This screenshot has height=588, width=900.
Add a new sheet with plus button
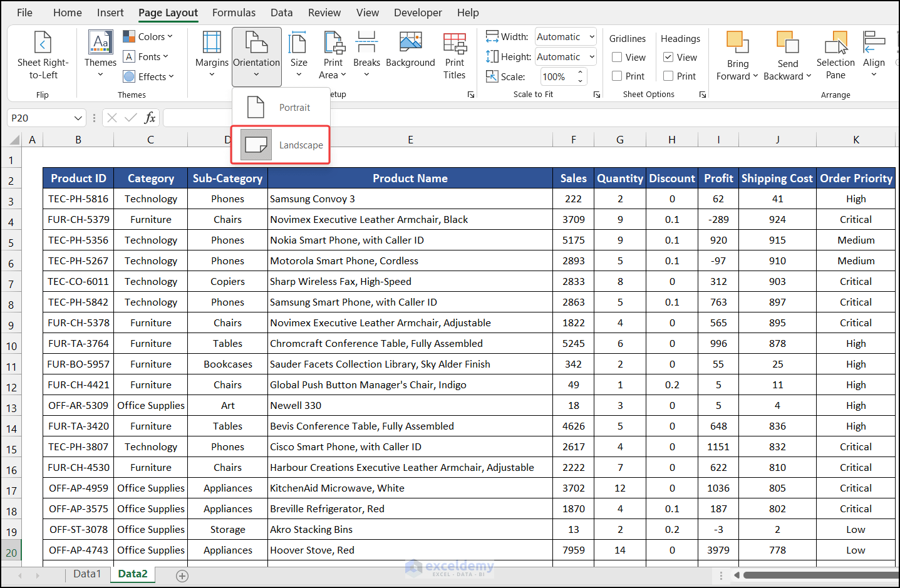[182, 576]
